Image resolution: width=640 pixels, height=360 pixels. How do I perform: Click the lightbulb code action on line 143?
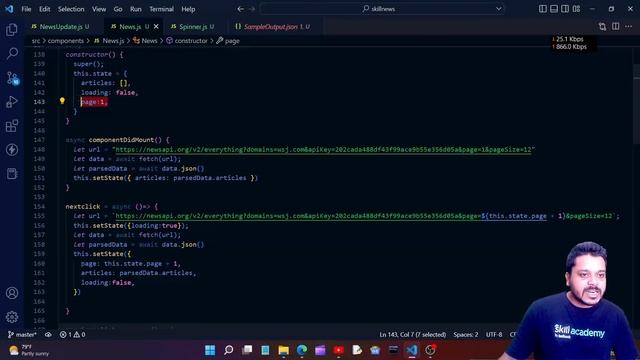click(62, 100)
